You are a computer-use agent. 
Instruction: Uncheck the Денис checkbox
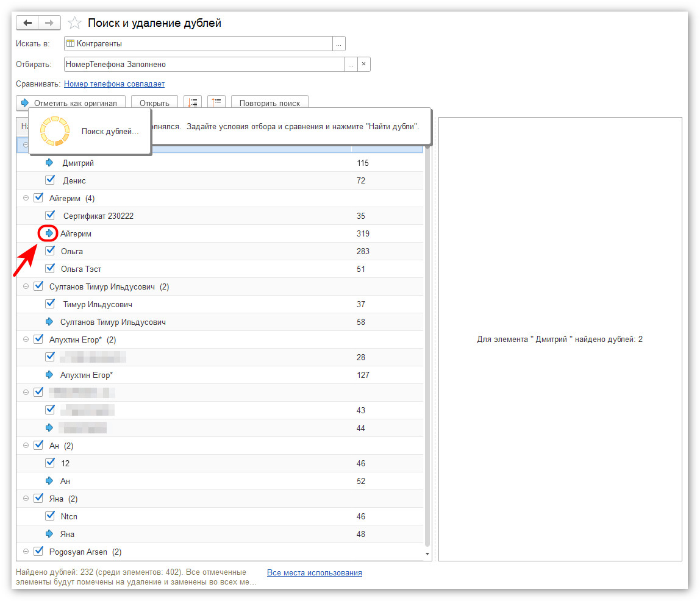tap(50, 180)
